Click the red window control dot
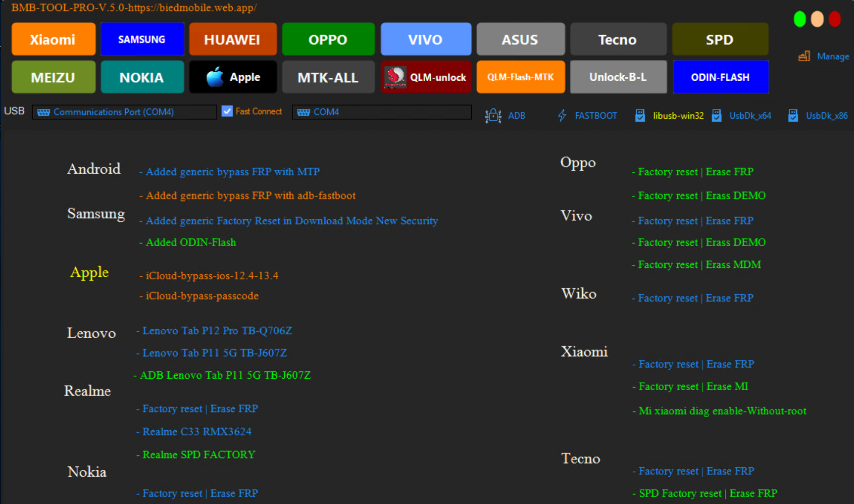Viewport: 854px width, 504px height. (835, 19)
